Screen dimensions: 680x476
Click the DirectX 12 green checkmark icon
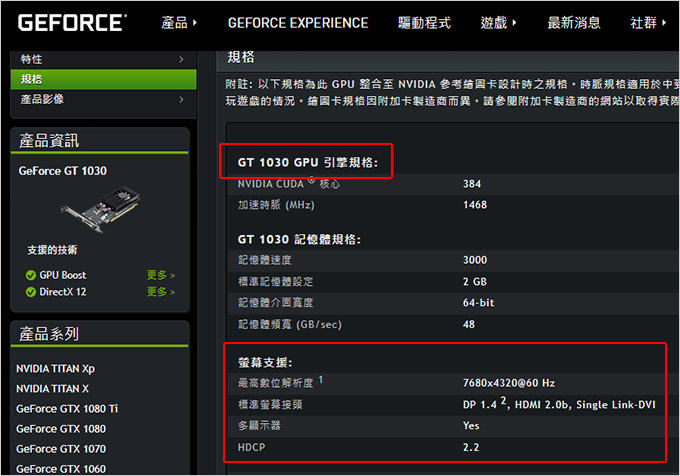pos(30,292)
